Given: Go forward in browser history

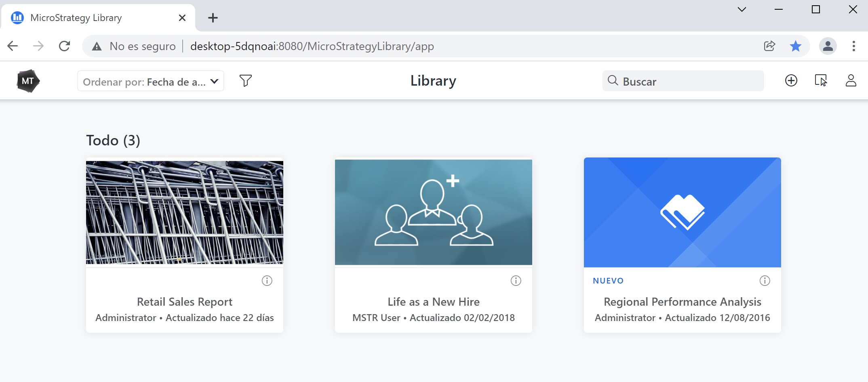Looking at the screenshot, I should point(38,46).
